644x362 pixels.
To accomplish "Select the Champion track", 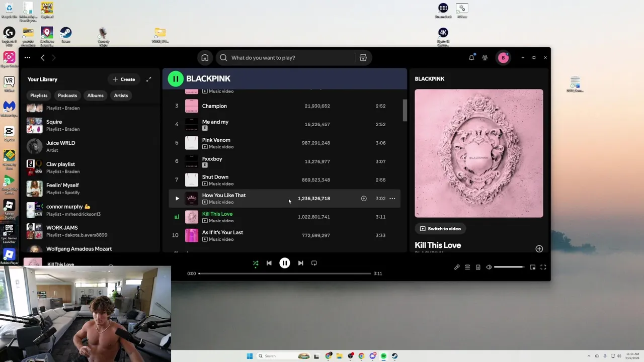I will pyautogui.click(x=285, y=106).
